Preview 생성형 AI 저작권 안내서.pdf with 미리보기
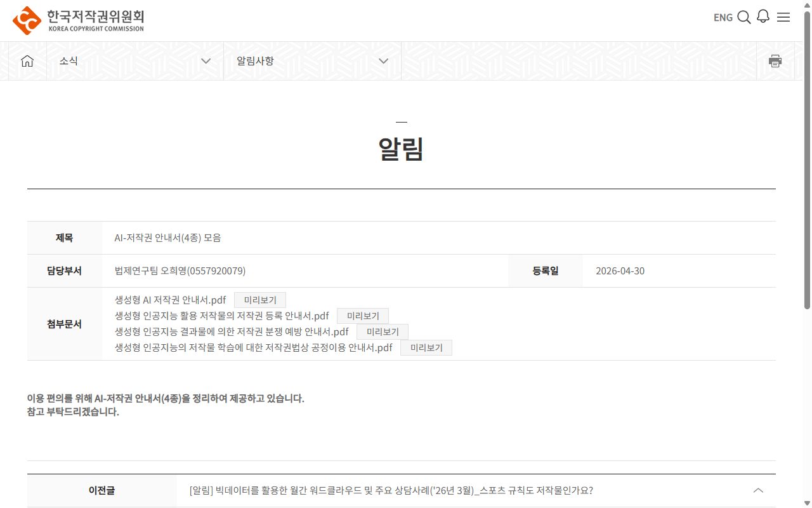This screenshot has height=508, width=812. click(x=260, y=300)
